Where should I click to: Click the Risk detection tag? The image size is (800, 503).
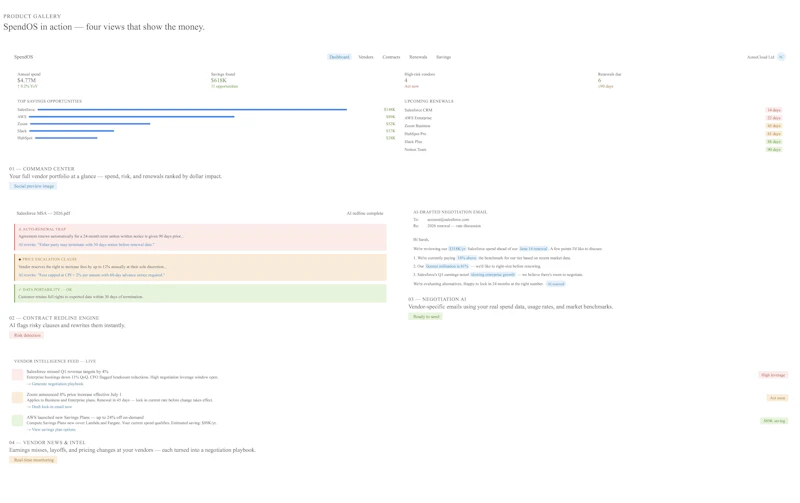pos(27,335)
